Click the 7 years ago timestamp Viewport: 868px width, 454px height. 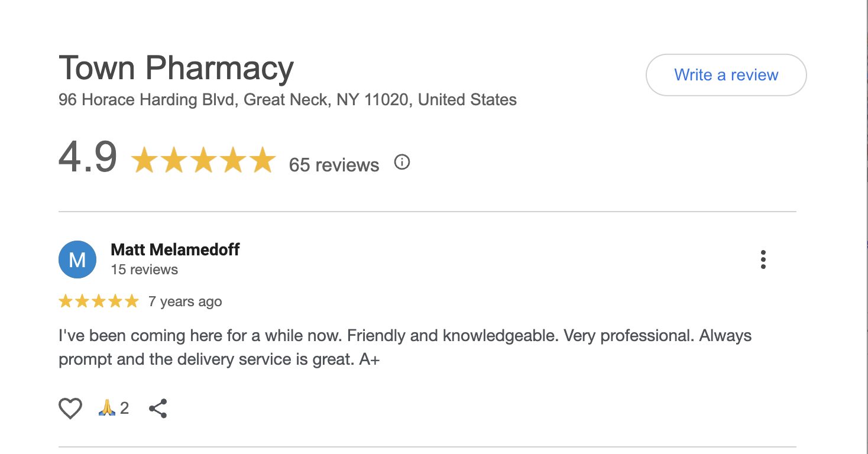click(x=185, y=301)
